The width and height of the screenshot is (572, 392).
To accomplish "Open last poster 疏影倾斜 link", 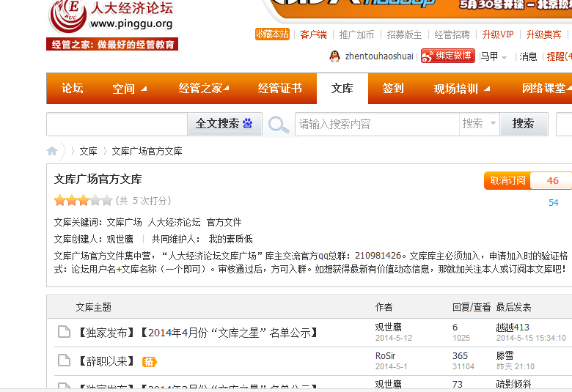I will [513, 384].
